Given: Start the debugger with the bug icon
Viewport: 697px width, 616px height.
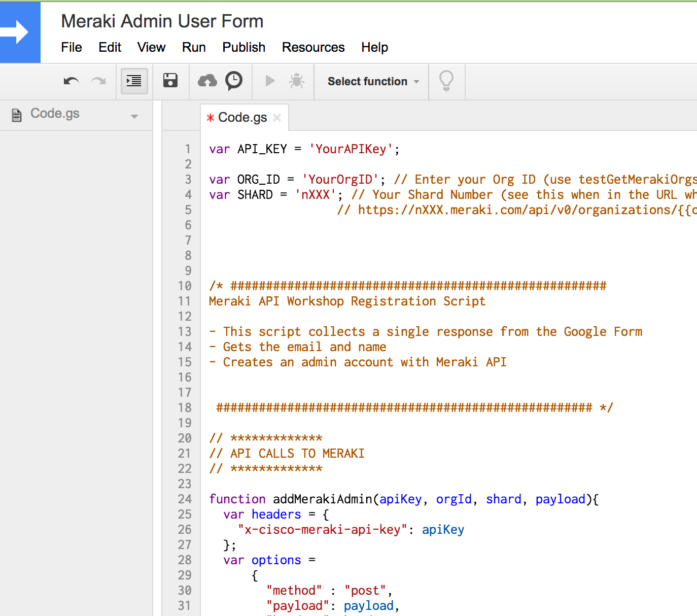Looking at the screenshot, I should point(297,81).
